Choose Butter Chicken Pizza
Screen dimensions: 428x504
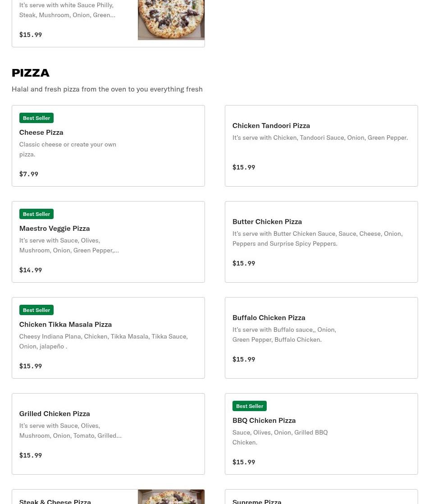tap(321, 242)
